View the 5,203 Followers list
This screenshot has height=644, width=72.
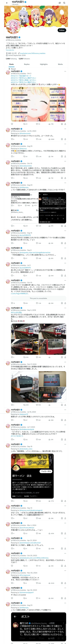[24, 59]
